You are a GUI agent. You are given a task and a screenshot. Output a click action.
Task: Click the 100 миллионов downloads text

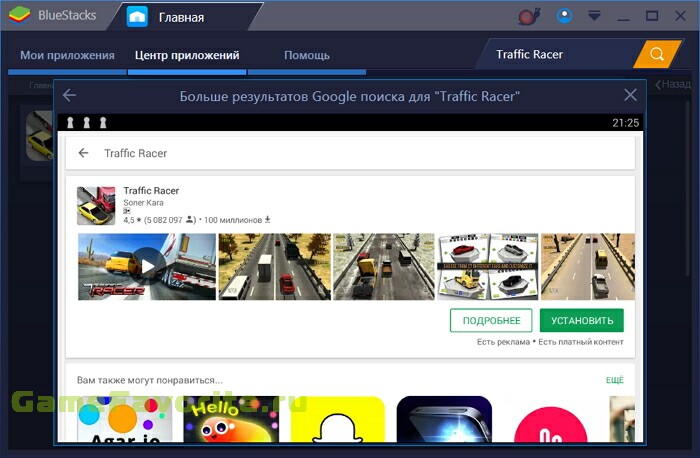(x=233, y=220)
